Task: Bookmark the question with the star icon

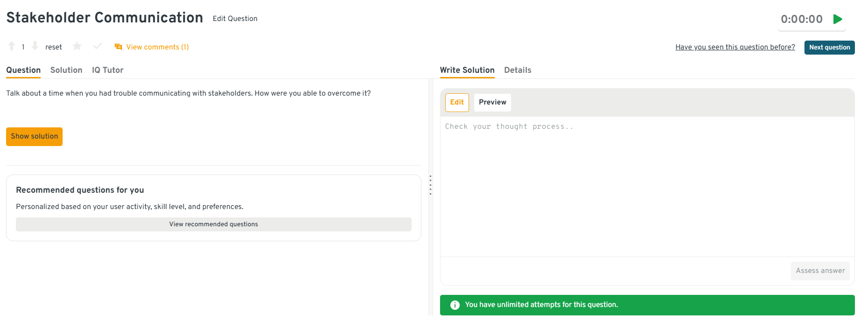Action: [x=77, y=46]
